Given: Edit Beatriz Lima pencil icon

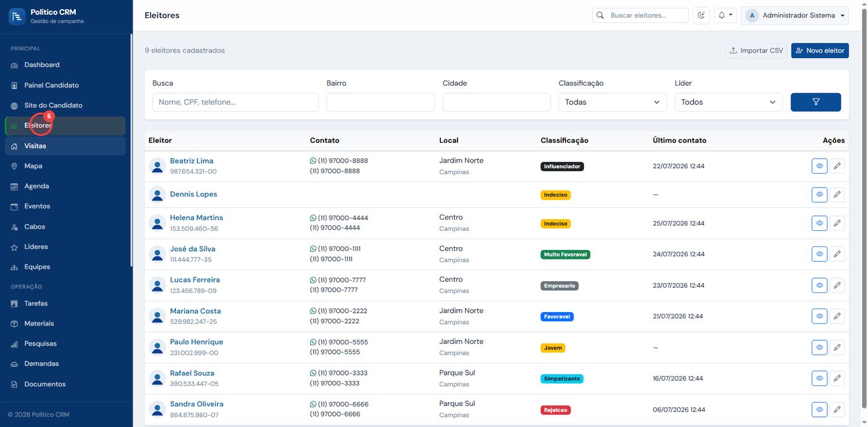Looking at the screenshot, I should 837,166.
